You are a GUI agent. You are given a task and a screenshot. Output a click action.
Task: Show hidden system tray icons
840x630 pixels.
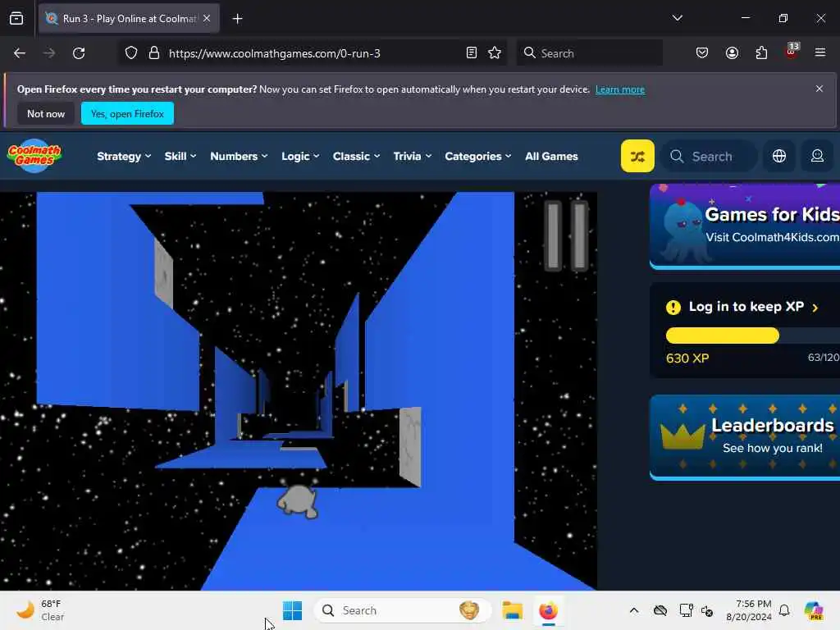pyautogui.click(x=634, y=610)
